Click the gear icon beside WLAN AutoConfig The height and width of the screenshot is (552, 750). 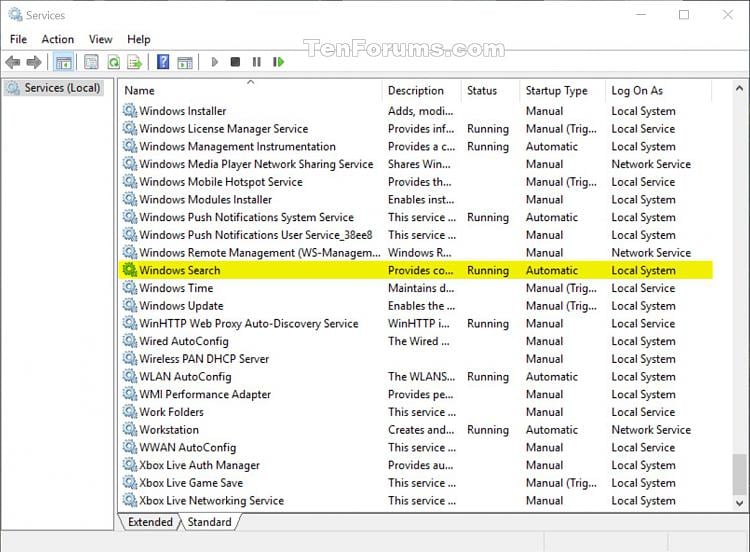tap(130, 376)
